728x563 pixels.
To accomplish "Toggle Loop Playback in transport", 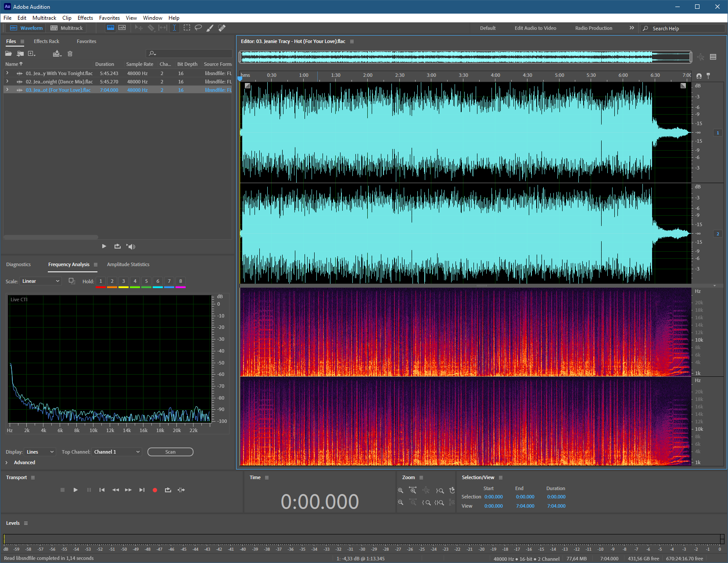I will [x=168, y=490].
